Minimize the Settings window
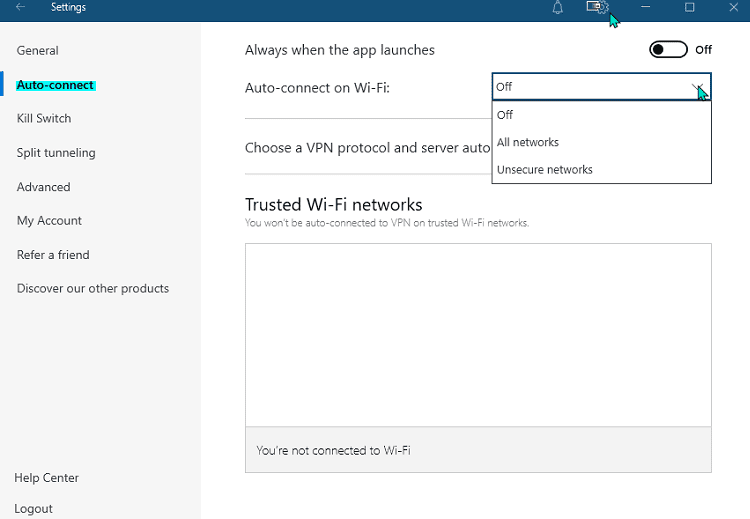 pyautogui.click(x=645, y=7)
